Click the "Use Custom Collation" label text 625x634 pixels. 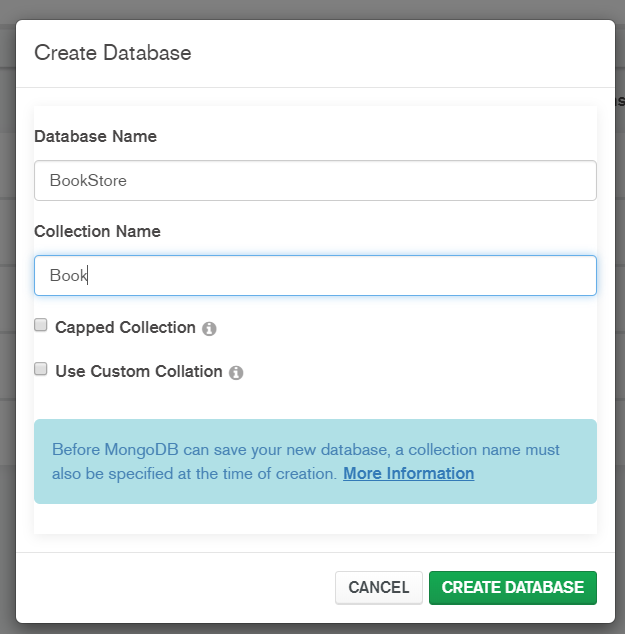(138, 371)
